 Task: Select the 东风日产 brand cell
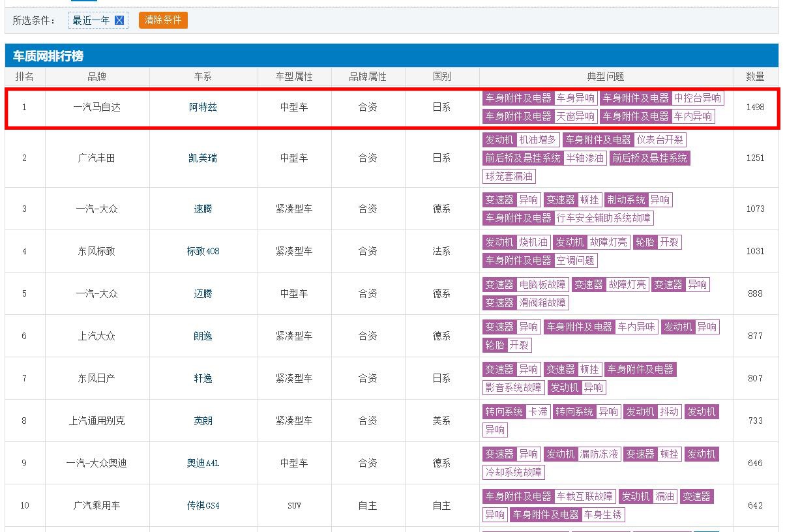[x=97, y=378]
